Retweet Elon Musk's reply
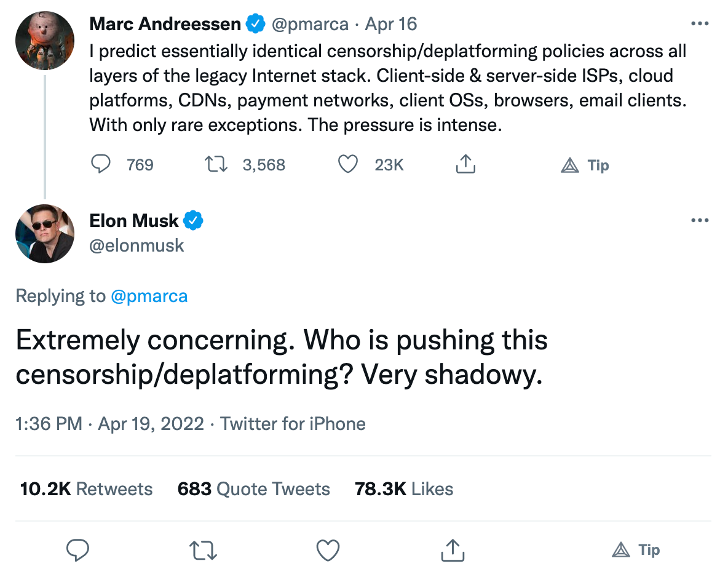The width and height of the screenshot is (728, 577). [x=204, y=550]
